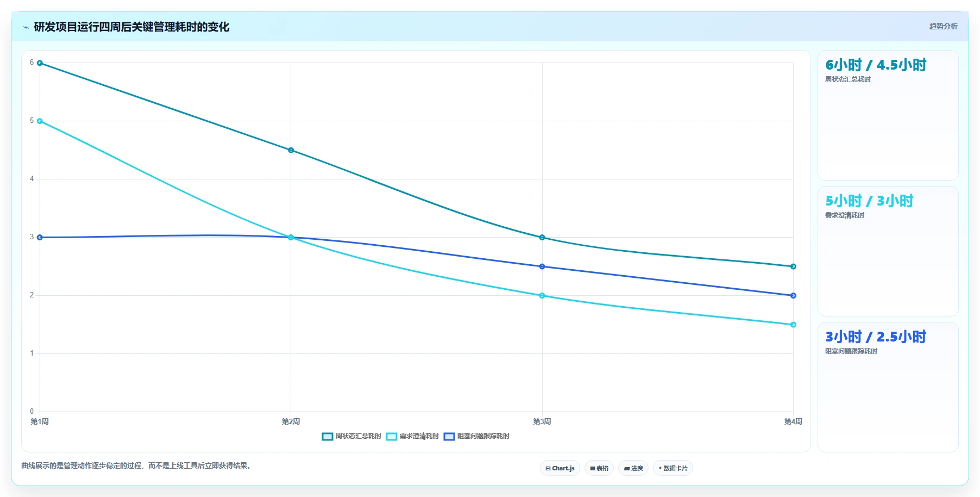Click the y-axis tick label 4

[32, 179]
